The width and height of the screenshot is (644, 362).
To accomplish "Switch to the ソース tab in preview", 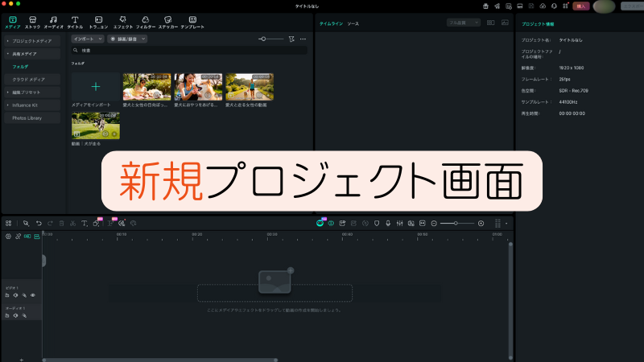I will tap(353, 24).
